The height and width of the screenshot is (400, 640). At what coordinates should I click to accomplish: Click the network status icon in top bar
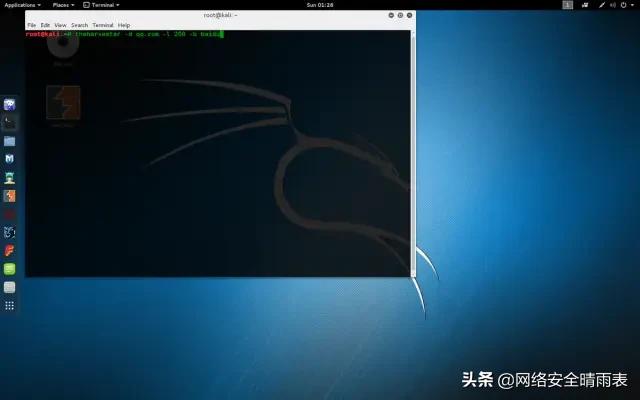(602, 5)
